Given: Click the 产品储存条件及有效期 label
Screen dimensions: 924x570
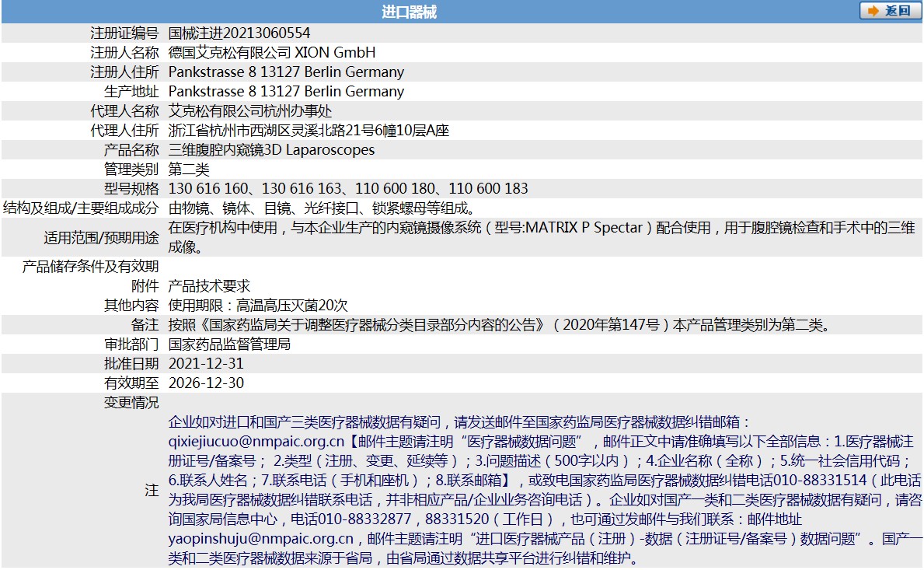Looking at the screenshot, I should point(91,267).
